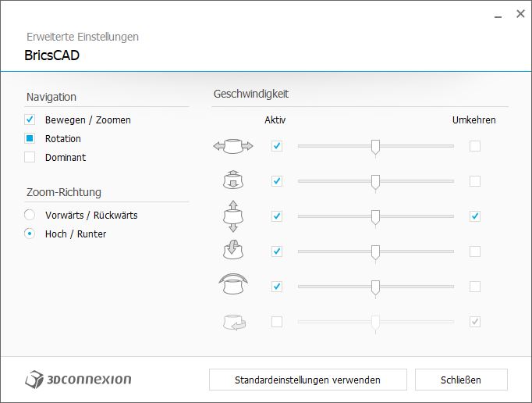
Task: Toggle Bewegen / Zoomen checkbox
Action: 30,119
